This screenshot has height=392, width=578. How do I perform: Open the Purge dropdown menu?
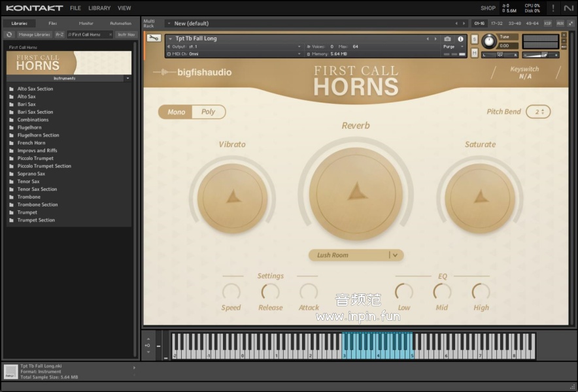tap(451, 47)
